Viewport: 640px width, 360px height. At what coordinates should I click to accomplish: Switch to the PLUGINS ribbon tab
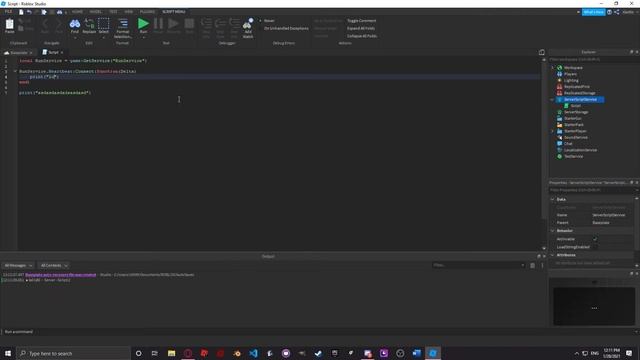click(x=147, y=12)
